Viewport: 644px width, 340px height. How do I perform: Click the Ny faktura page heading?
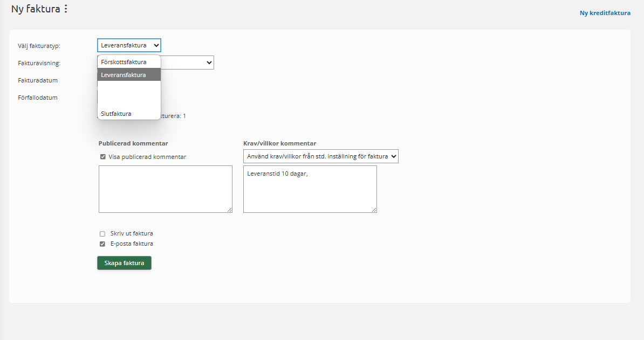click(36, 9)
